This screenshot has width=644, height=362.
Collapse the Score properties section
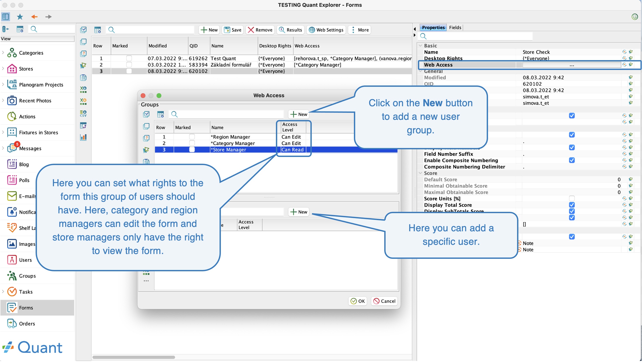(x=421, y=173)
